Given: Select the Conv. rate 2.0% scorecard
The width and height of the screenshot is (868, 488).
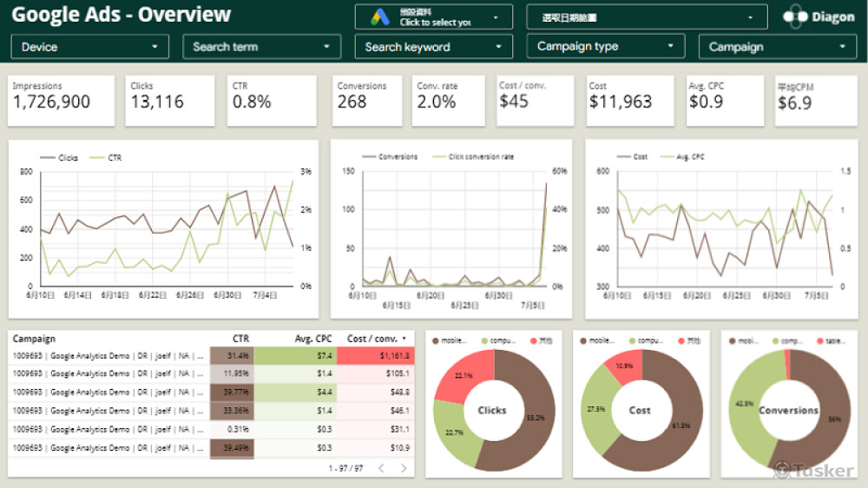Looking at the screenshot, I should tap(449, 101).
